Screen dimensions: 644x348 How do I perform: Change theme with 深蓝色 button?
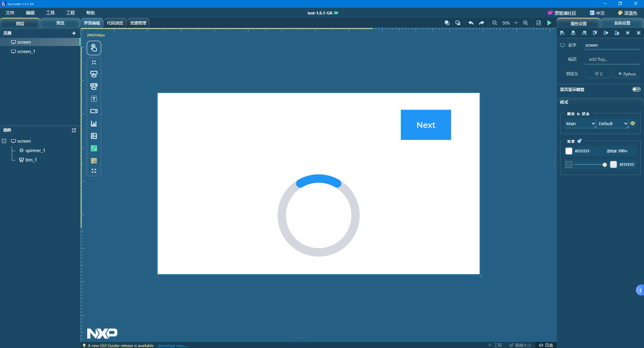coord(628,13)
